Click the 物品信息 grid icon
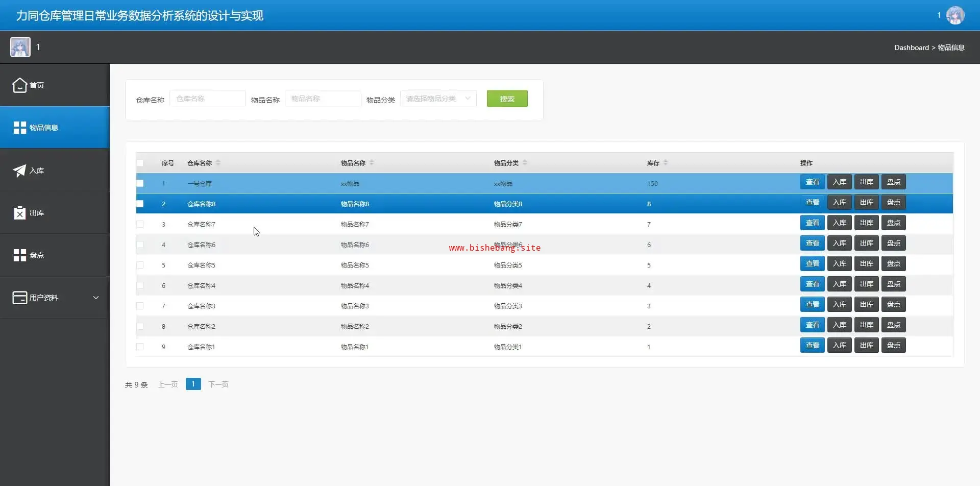This screenshot has height=486, width=980. pos(19,128)
